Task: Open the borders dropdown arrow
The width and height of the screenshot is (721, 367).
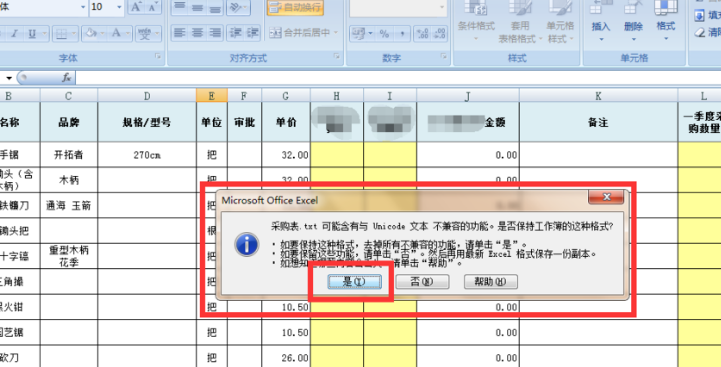Action: tap(74, 33)
